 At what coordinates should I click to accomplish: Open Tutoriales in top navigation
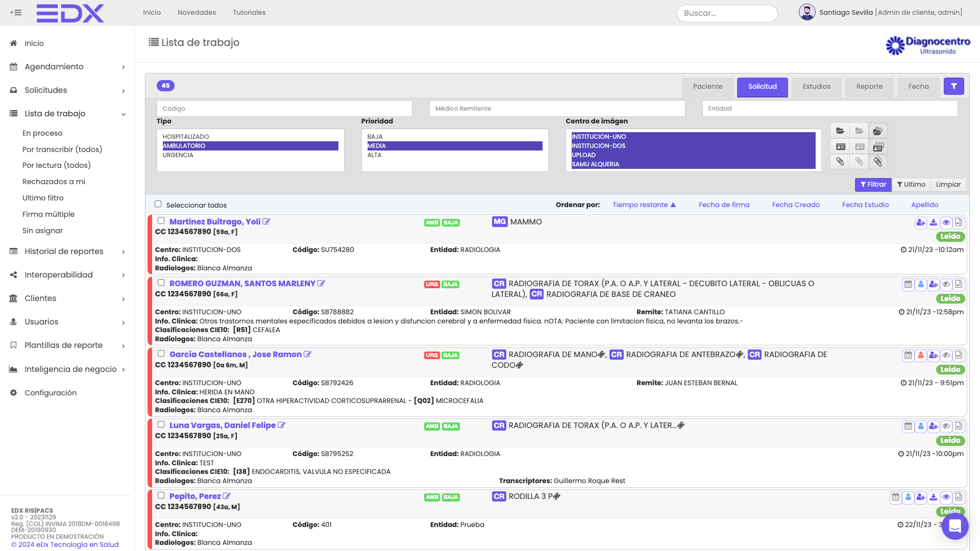click(249, 12)
